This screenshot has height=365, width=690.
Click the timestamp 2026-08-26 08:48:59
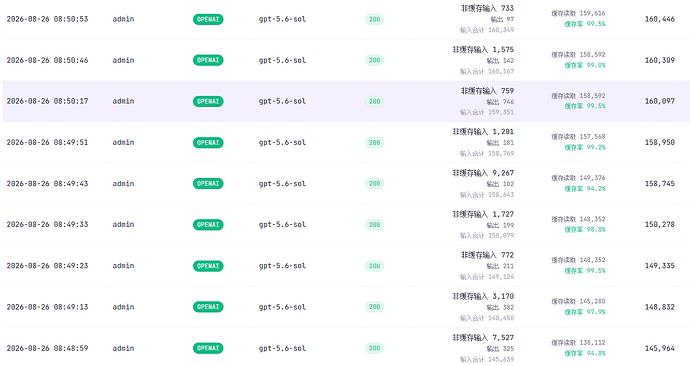pyautogui.click(x=47, y=348)
